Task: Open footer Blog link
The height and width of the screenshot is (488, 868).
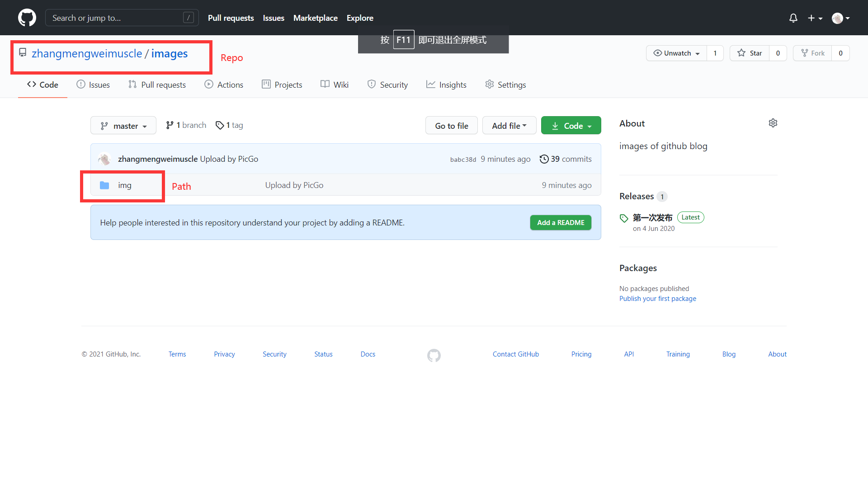Action: [729, 354]
